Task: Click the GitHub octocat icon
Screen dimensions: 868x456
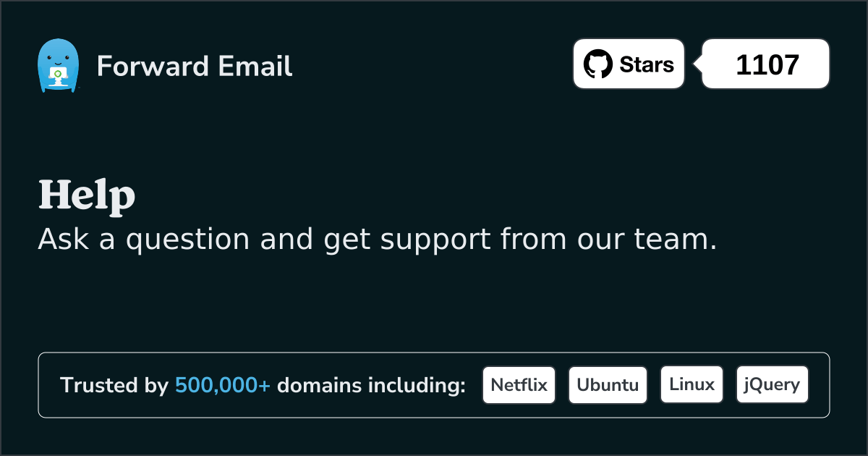Action: (x=598, y=64)
